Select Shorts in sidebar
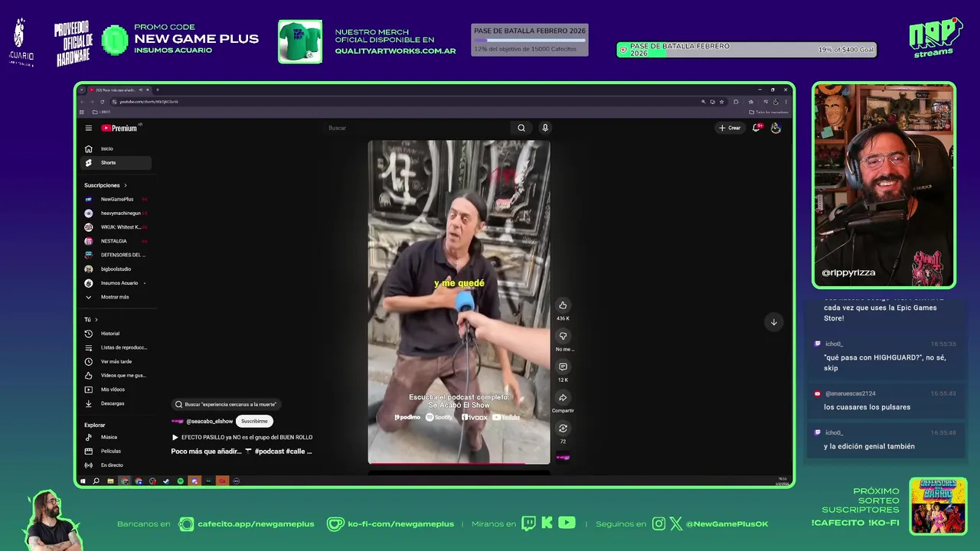 (116, 162)
